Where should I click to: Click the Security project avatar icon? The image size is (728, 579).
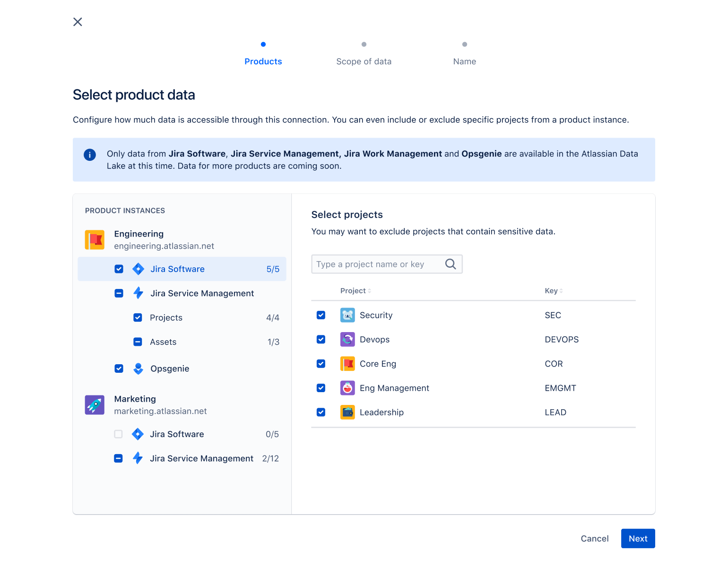(347, 315)
